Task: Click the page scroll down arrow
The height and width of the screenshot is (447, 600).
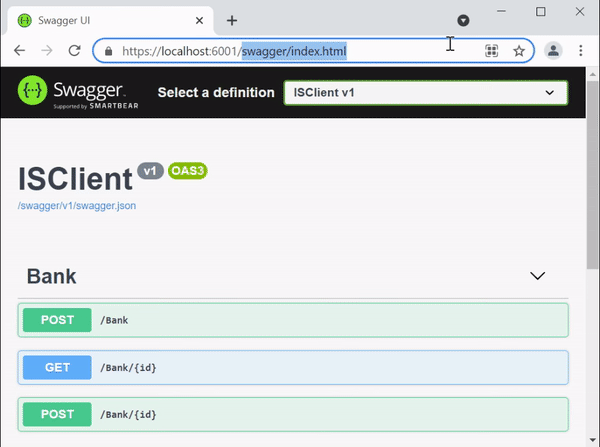Action: [593, 440]
